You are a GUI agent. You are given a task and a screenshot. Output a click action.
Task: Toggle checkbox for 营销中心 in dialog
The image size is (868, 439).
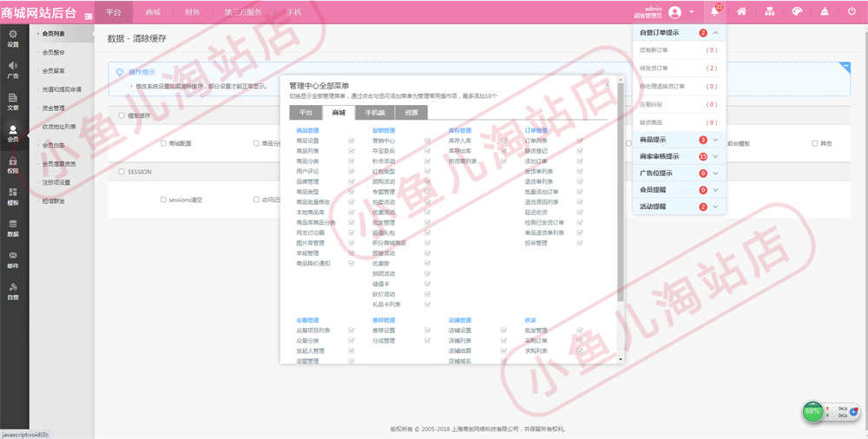[x=427, y=141]
